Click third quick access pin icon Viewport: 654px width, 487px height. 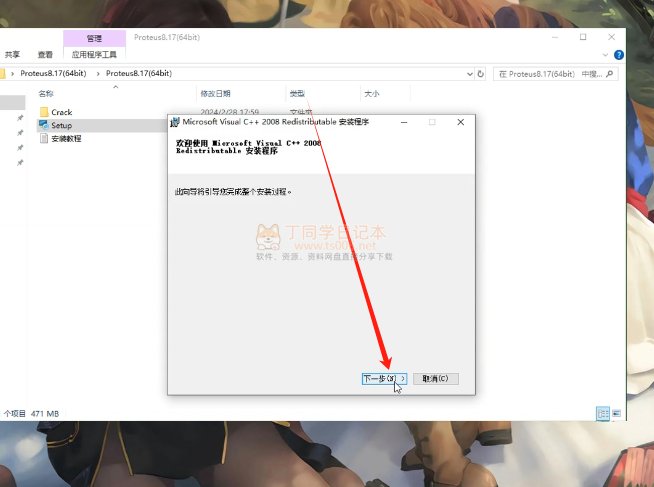click(x=20, y=148)
